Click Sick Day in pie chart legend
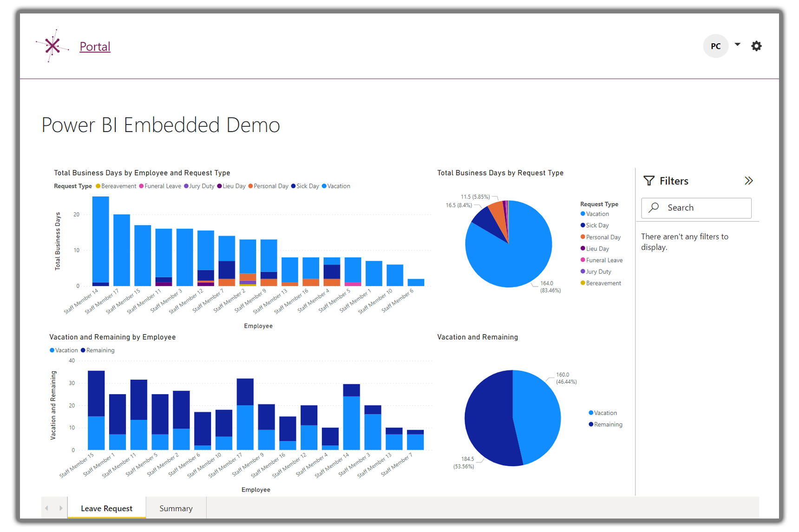 point(595,225)
